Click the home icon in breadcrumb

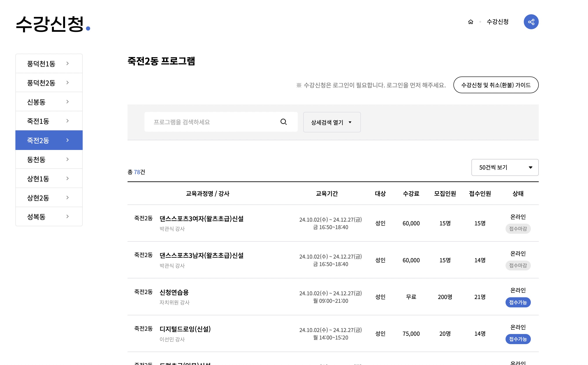click(x=470, y=22)
